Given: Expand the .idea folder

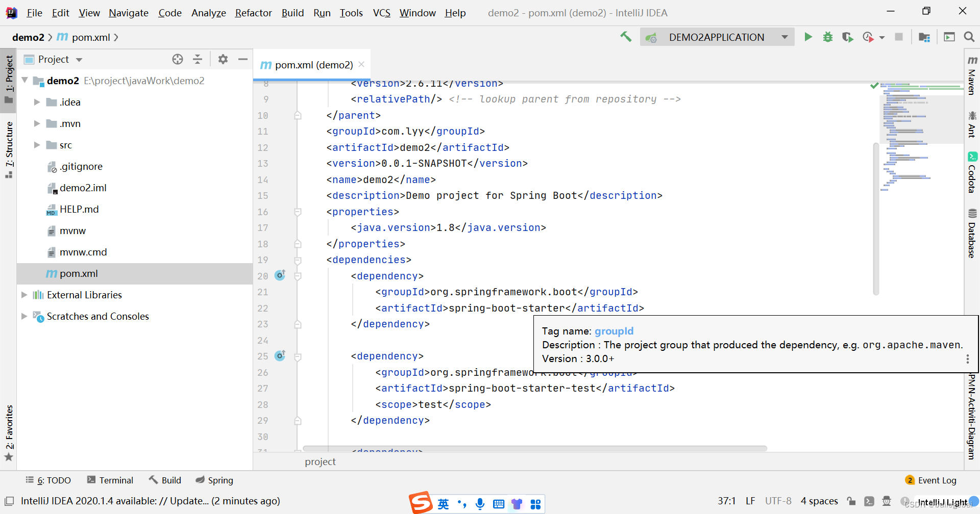Looking at the screenshot, I should [37, 102].
